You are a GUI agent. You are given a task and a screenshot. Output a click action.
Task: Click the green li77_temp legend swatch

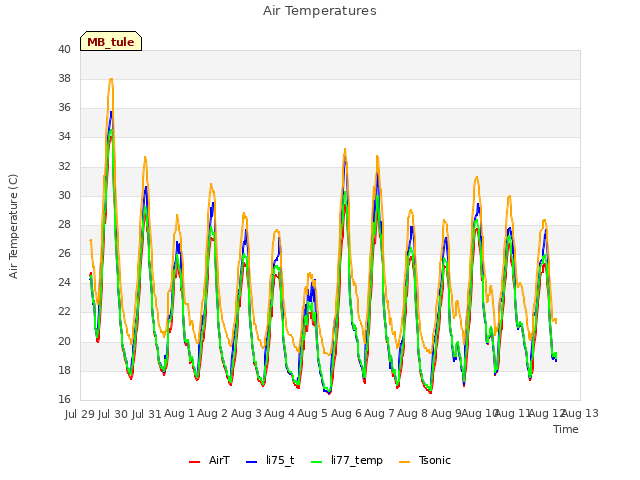click(317, 462)
